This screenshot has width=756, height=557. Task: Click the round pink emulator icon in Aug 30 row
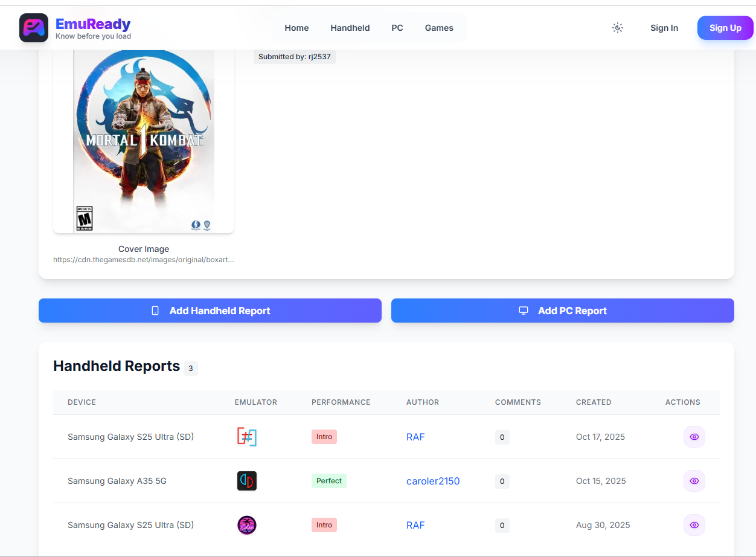[x=246, y=525]
